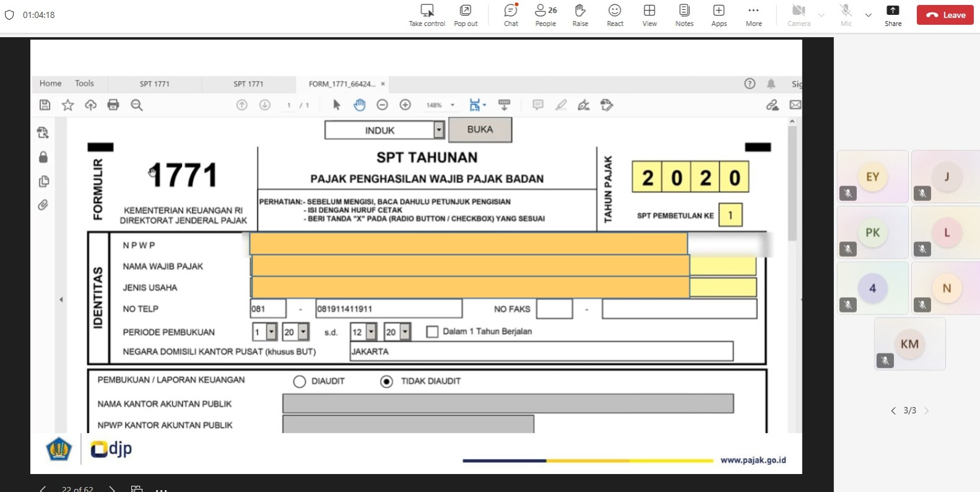Open the React emoji menu
Screen dimensions: 980x492
[615, 15]
